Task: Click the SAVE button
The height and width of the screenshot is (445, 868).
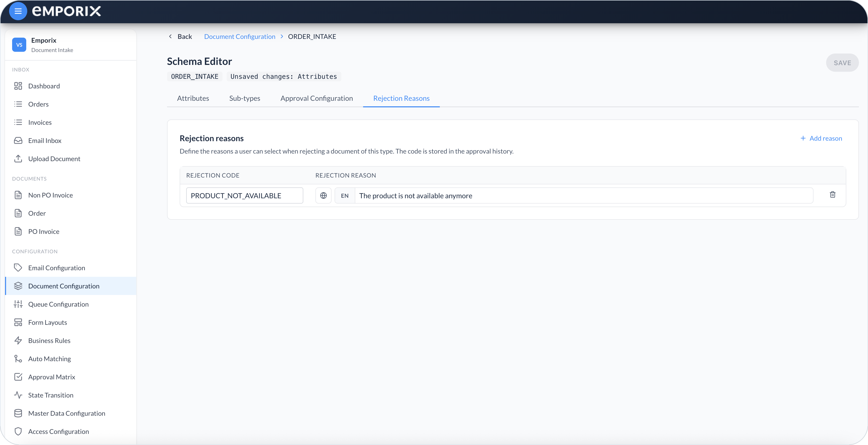Action: tap(843, 63)
